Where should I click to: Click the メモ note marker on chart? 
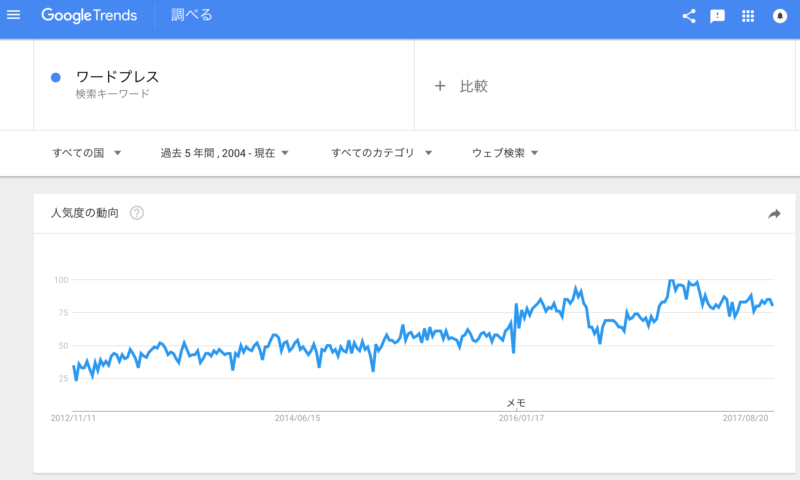tap(516, 403)
